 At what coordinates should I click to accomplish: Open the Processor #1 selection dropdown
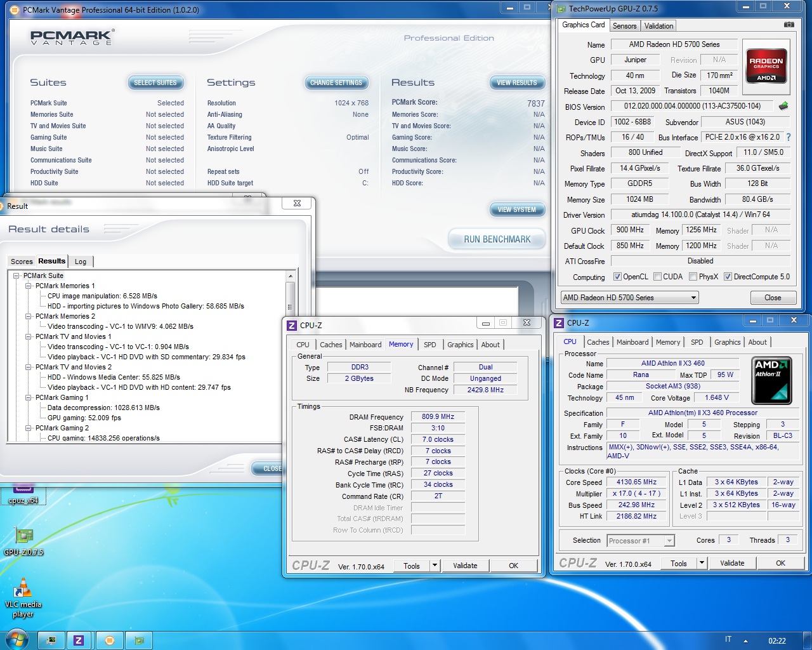click(x=641, y=541)
